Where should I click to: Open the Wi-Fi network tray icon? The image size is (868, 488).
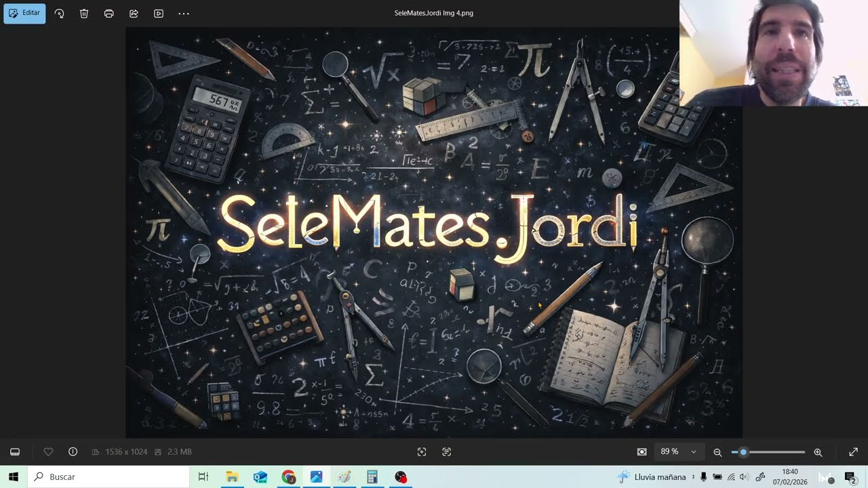click(731, 477)
